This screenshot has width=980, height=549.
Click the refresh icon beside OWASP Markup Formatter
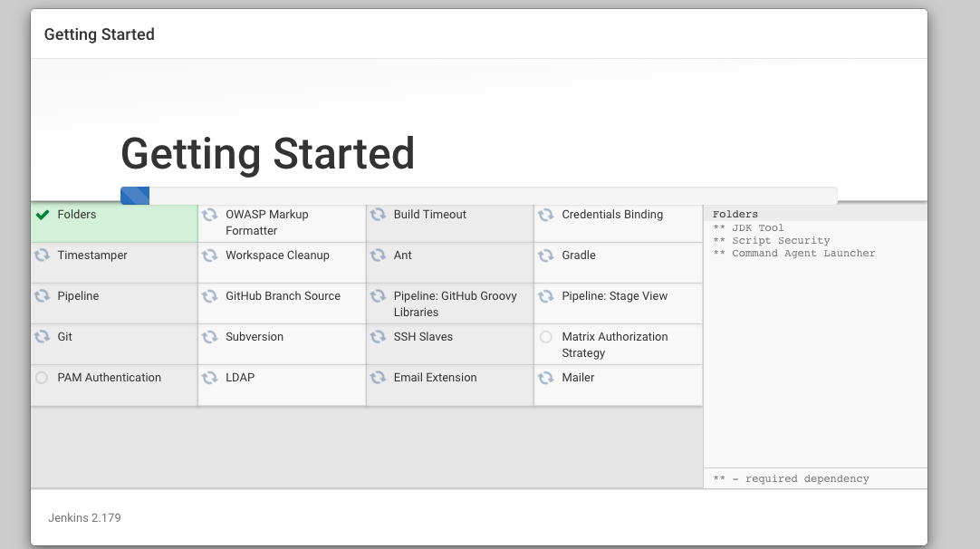point(209,215)
